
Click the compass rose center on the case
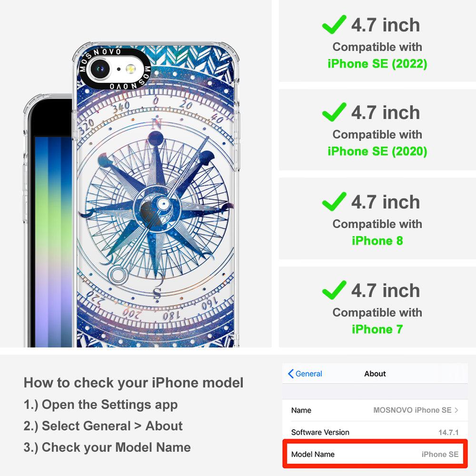coord(157,208)
